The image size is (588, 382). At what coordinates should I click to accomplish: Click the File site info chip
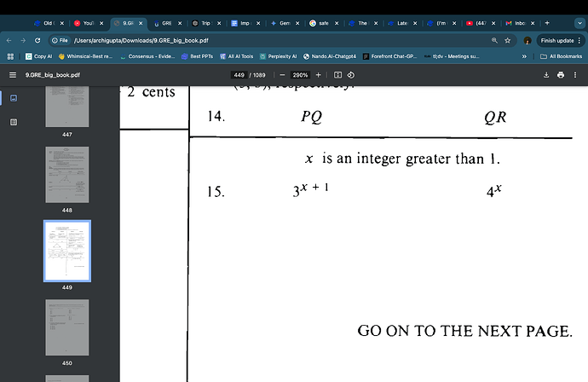coord(61,41)
